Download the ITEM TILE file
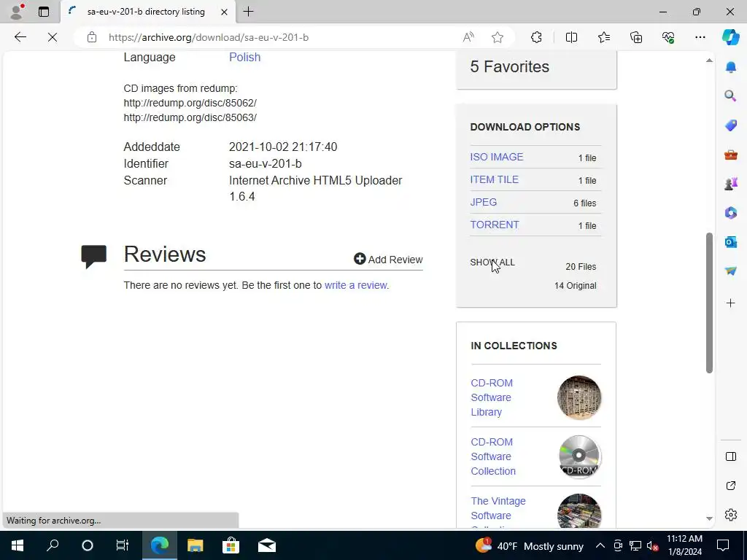Viewport: 747px width, 560px height. pos(495,179)
